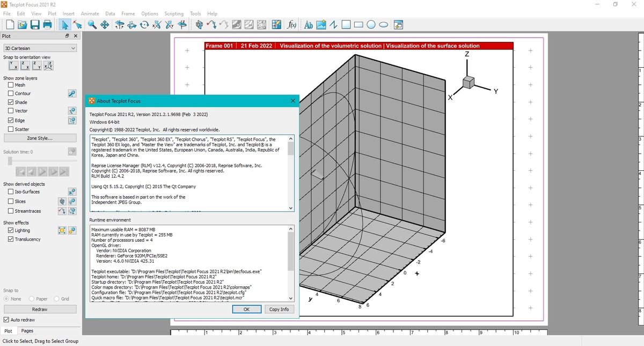644x346 pixels.
Task: Choose the Adjustor tool in the toolbar
Action: tap(77, 24)
